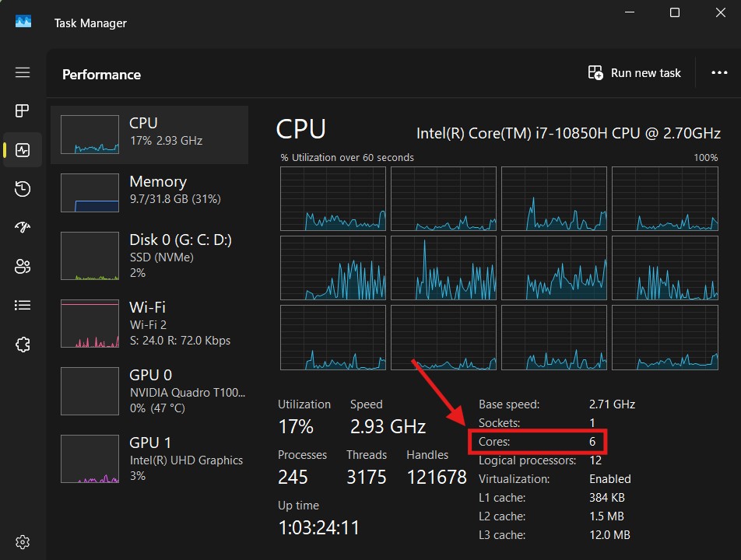The height and width of the screenshot is (560, 741).
Task: Open the three-dot more options menu
Action: pos(719,73)
